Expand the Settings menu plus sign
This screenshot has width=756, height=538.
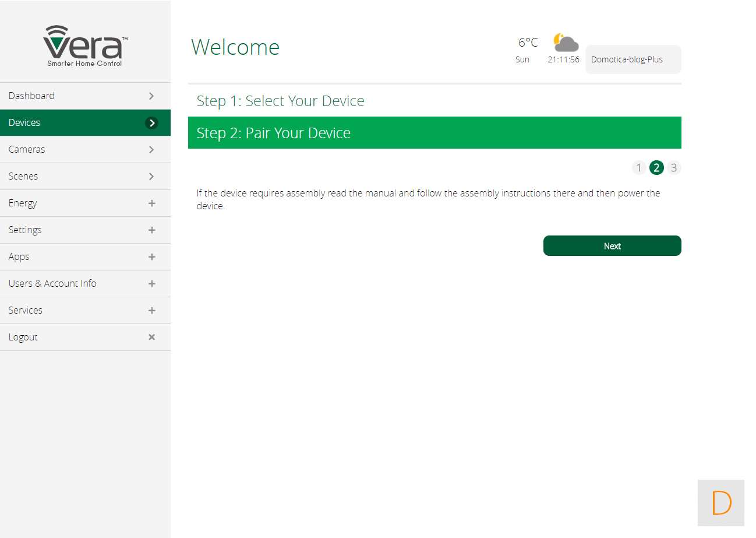(x=151, y=230)
